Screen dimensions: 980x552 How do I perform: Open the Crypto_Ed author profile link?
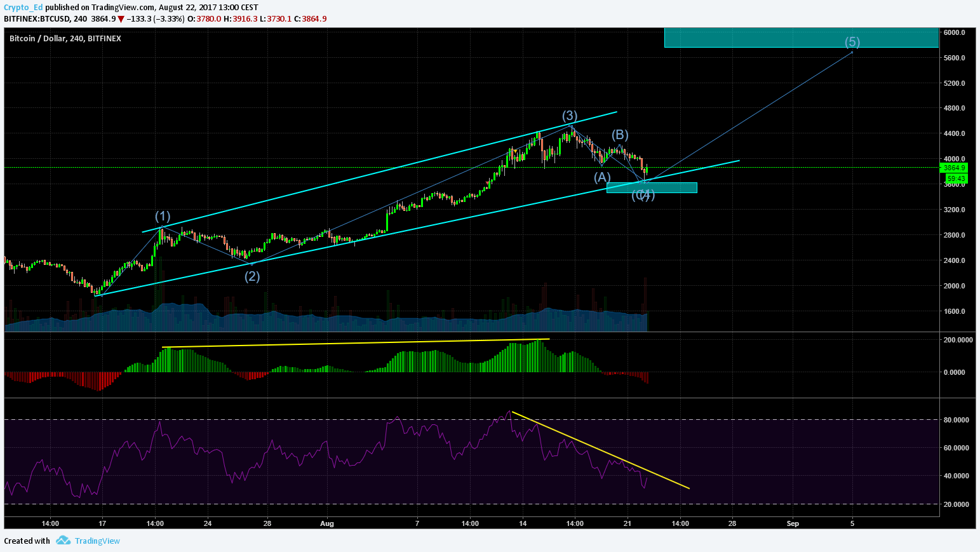coord(23,8)
